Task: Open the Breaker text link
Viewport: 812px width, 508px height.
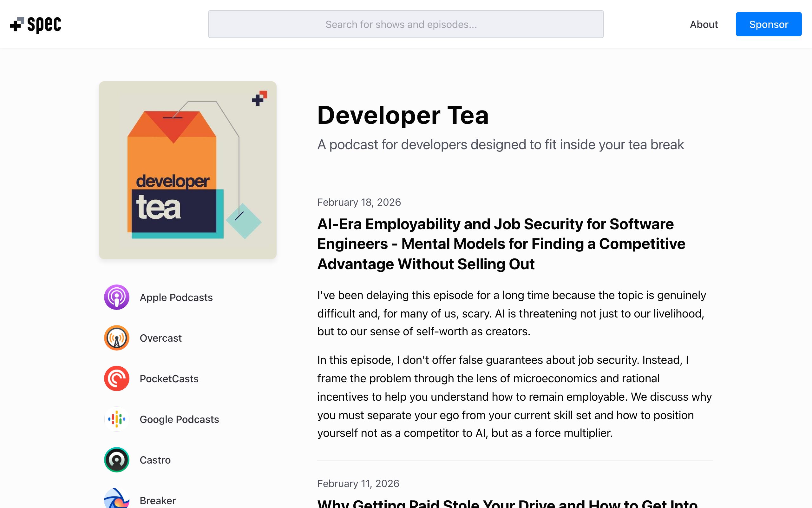Action: [x=158, y=501]
